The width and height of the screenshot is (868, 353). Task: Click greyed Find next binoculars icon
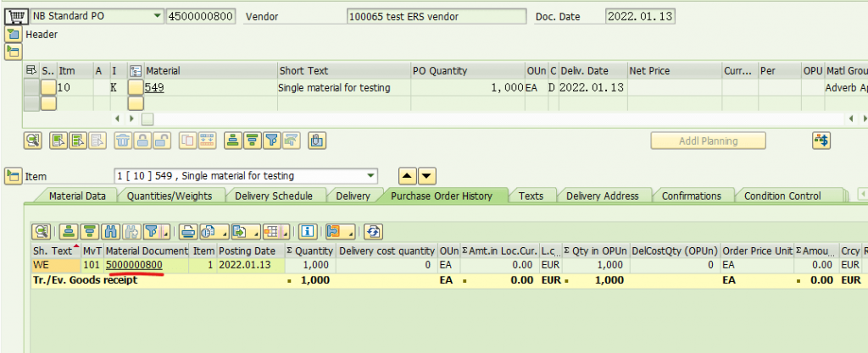[131, 231]
